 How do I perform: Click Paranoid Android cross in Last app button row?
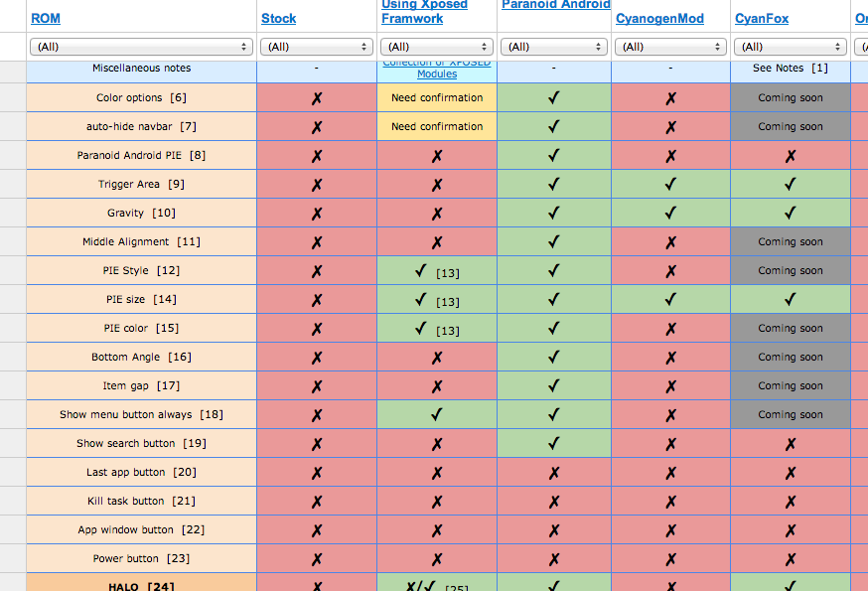pos(554,473)
